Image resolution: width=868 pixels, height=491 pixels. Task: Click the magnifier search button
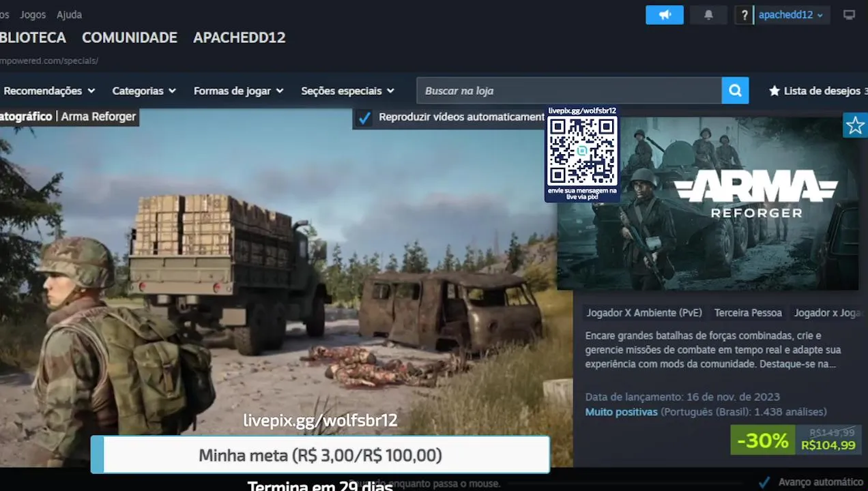pyautogui.click(x=735, y=91)
